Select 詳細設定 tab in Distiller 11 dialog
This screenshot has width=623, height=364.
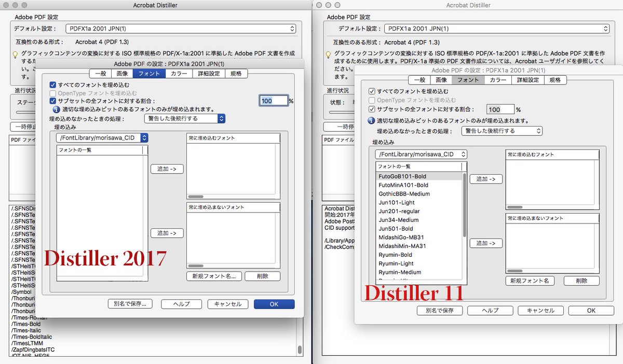527,80
